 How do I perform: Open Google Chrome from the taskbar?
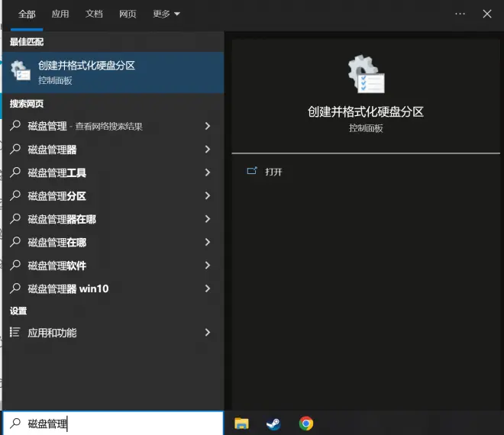point(306,424)
